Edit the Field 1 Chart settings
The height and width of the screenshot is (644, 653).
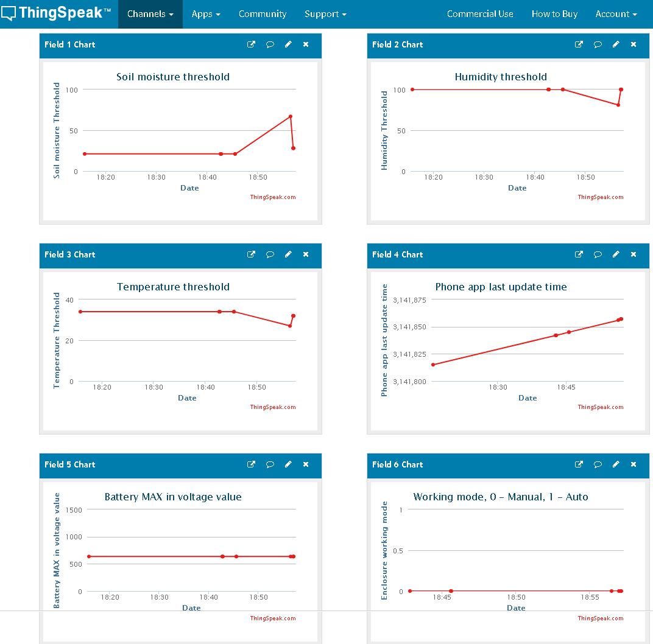tap(288, 44)
